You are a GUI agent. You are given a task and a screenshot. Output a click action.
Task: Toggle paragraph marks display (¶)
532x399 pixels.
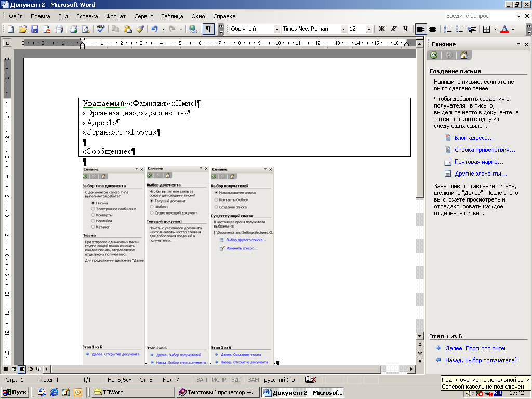[x=208, y=29]
